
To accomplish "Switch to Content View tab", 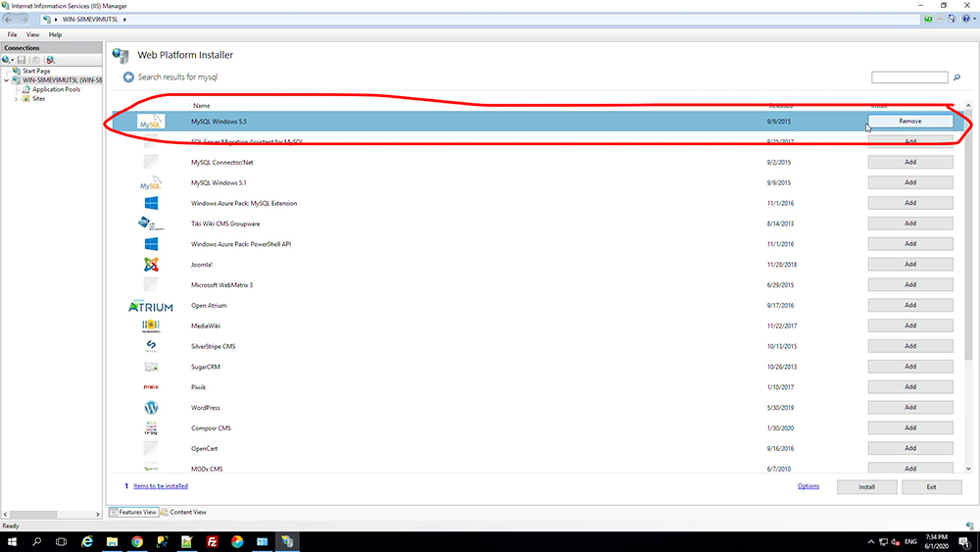I will (184, 512).
